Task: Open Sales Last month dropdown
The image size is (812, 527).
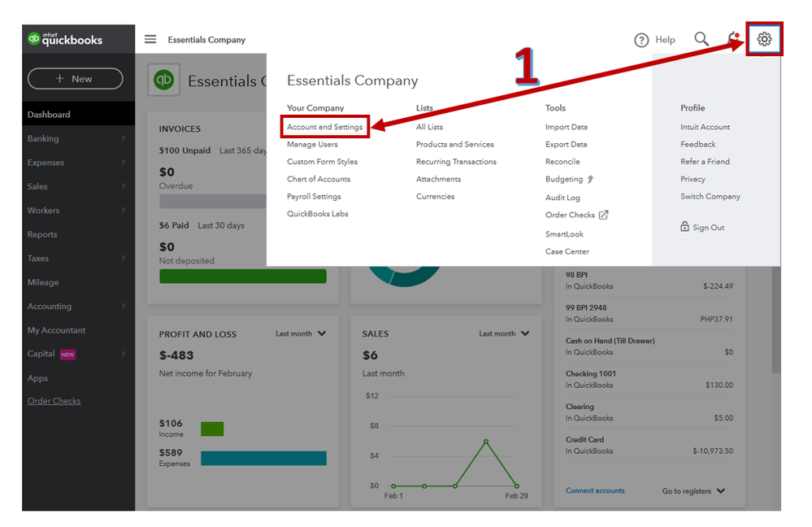Action: [x=504, y=333]
